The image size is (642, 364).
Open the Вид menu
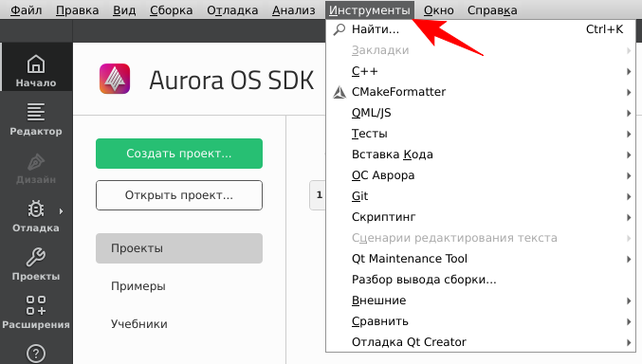pyautogui.click(x=124, y=9)
